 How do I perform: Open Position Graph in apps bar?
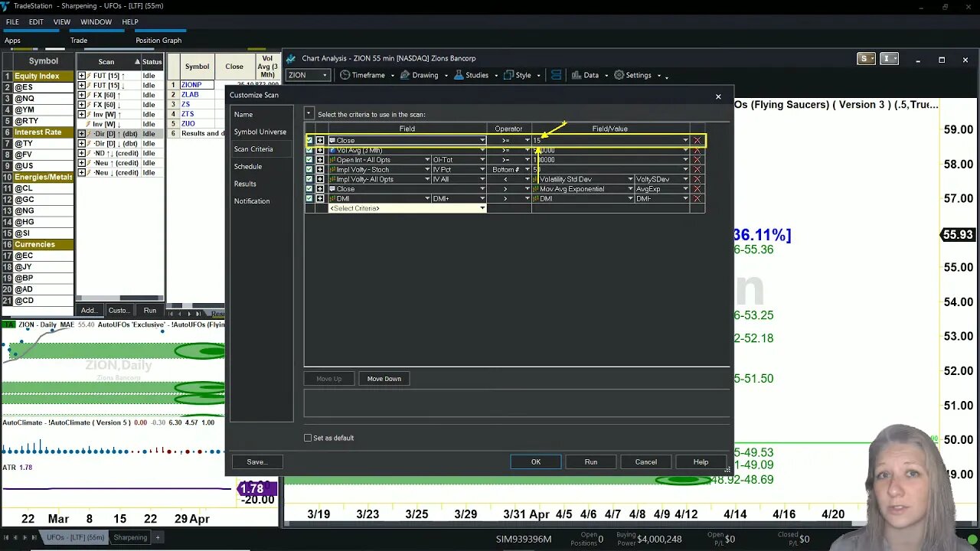click(158, 41)
